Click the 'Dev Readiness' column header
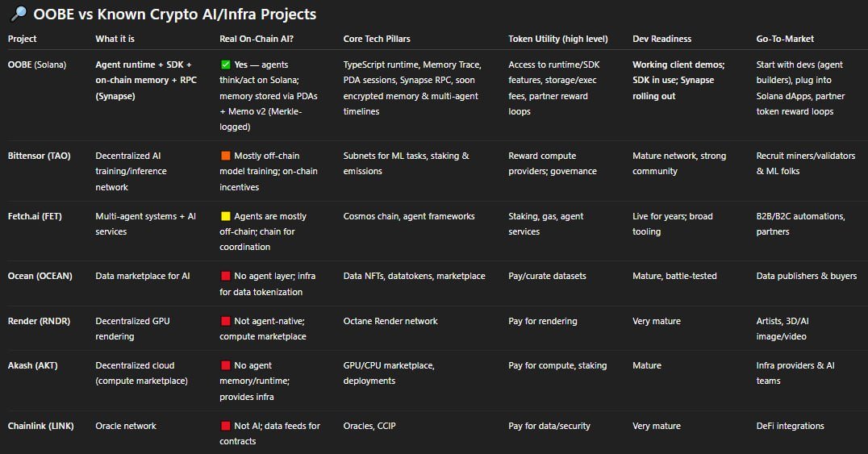The height and width of the screenshot is (454, 868). tap(662, 39)
